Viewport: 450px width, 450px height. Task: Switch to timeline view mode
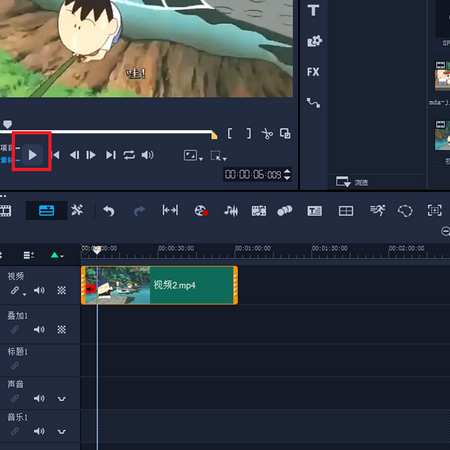pyautogui.click(x=46, y=211)
